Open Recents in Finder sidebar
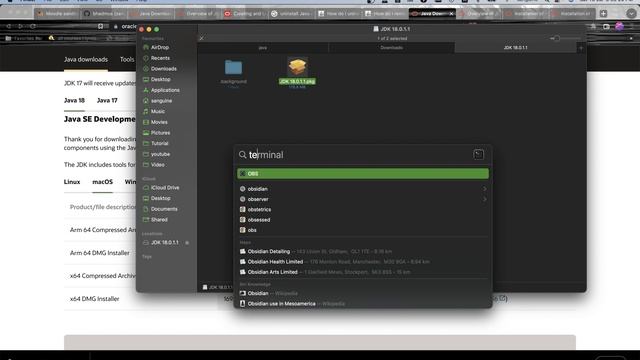Screen dimensions: 640x360 pyautogui.click(x=160, y=58)
